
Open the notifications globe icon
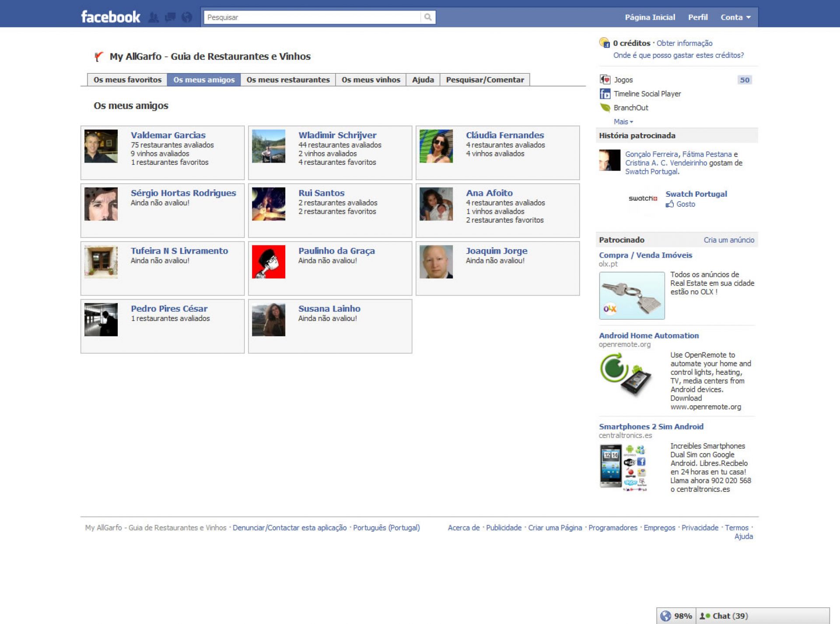tap(187, 17)
